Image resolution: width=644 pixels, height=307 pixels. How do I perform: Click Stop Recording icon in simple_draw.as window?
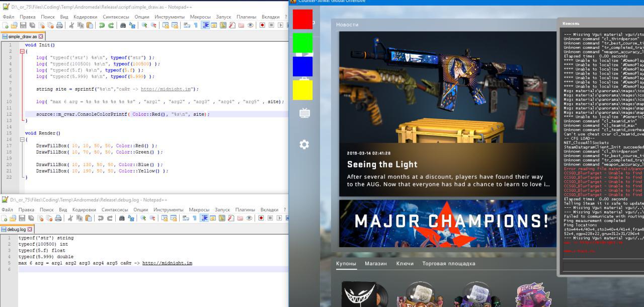[271, 25]
